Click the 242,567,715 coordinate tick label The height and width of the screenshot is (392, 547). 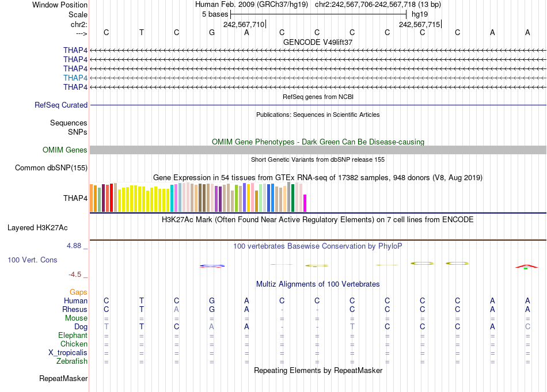tap(419, 24)
